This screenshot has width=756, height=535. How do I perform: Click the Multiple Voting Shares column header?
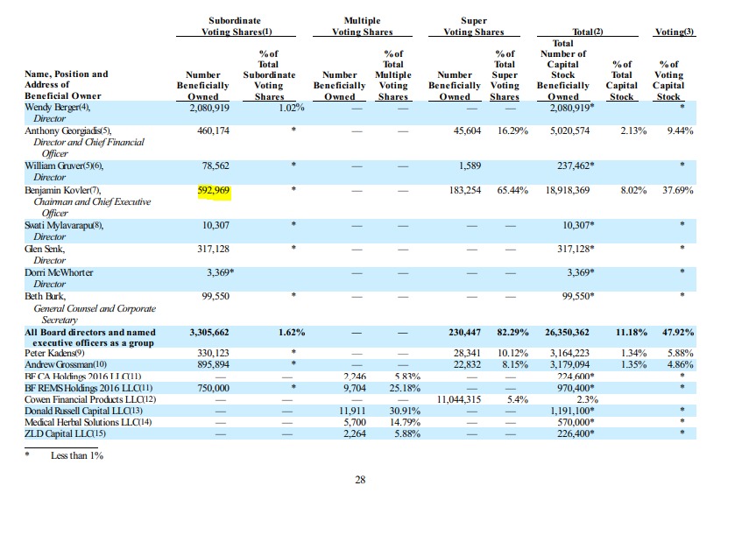point(362,26)
